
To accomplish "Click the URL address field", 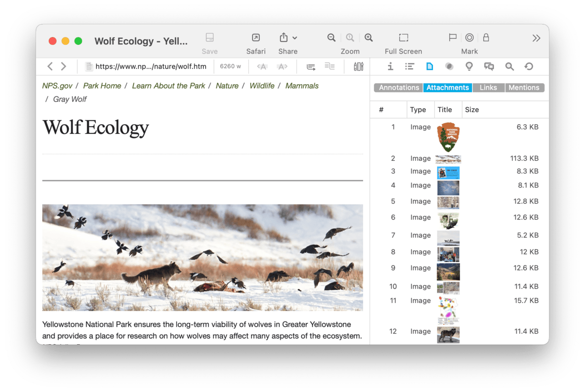I will 150,67.
